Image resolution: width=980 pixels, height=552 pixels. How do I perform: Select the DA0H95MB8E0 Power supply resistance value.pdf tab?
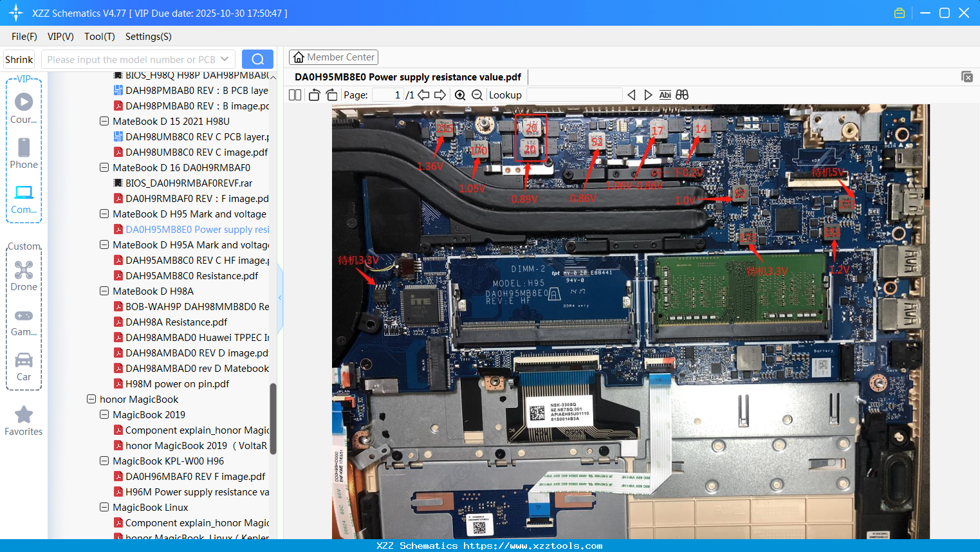408,77
